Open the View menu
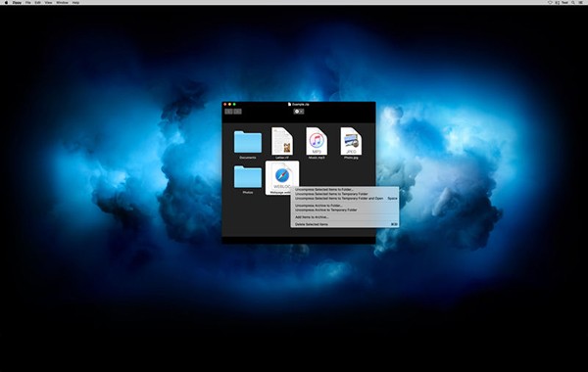Screen dimensions: 588x372 tap(48, 2)
